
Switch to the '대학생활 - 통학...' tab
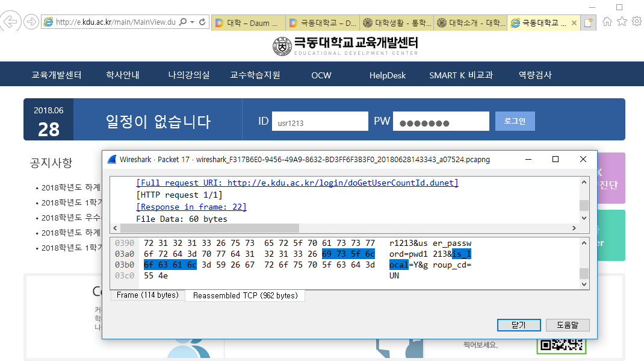pos(397,23)
